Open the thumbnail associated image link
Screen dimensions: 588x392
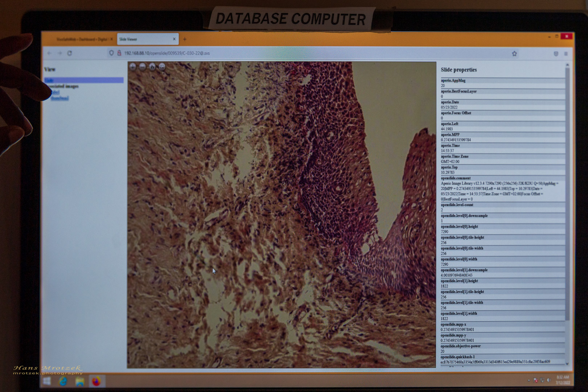point(60,98)
